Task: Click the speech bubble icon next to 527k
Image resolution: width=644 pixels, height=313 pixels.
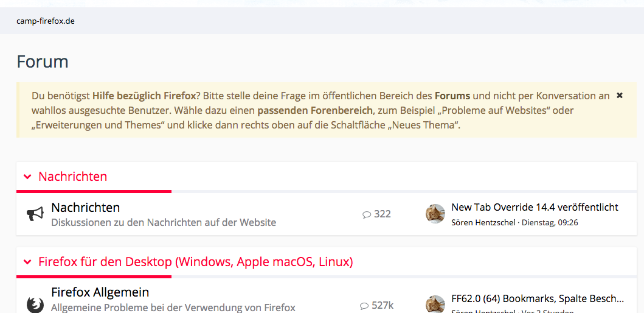Action: tap(364, 306)
